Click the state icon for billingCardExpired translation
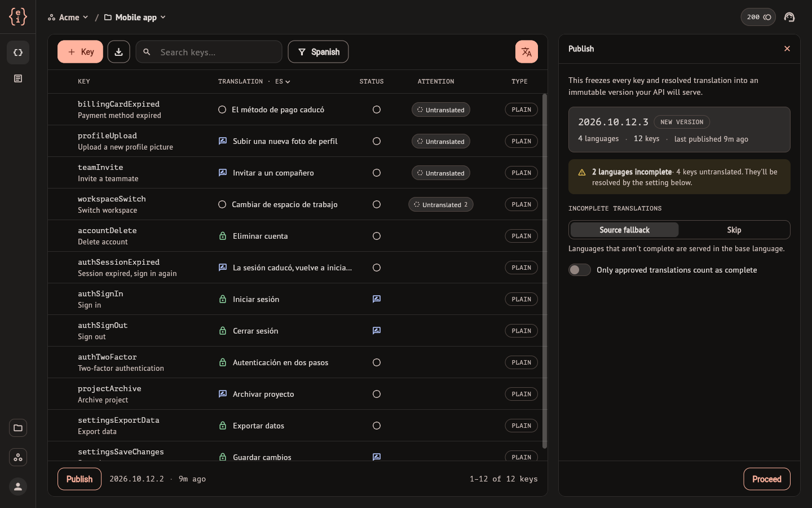This screenshot has width=812, height=508. [222, 110]
